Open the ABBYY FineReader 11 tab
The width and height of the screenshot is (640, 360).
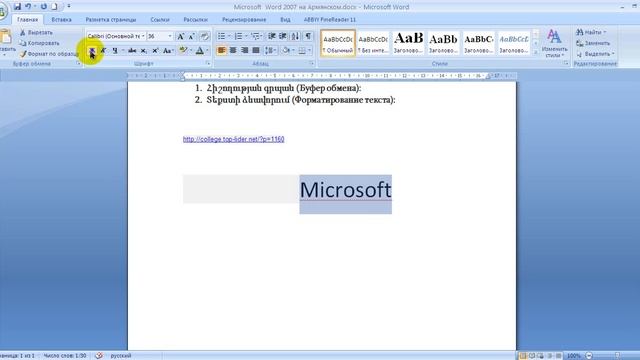click(x=330, y=20)
